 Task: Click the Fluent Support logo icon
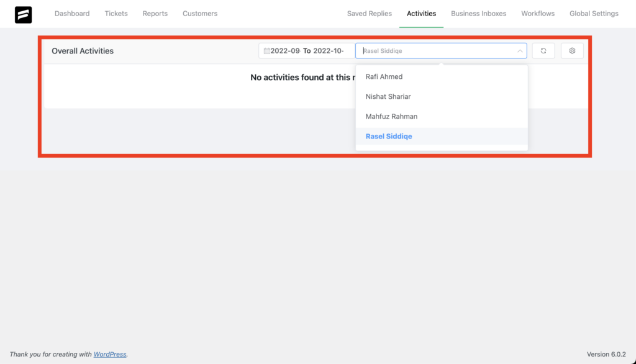(23, 15)
